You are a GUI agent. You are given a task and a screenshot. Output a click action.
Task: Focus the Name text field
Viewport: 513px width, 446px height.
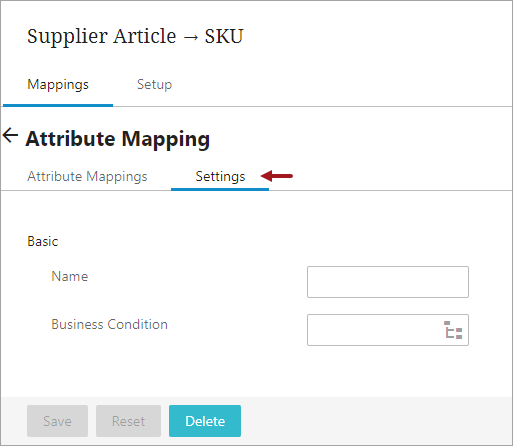click(388, 282)
